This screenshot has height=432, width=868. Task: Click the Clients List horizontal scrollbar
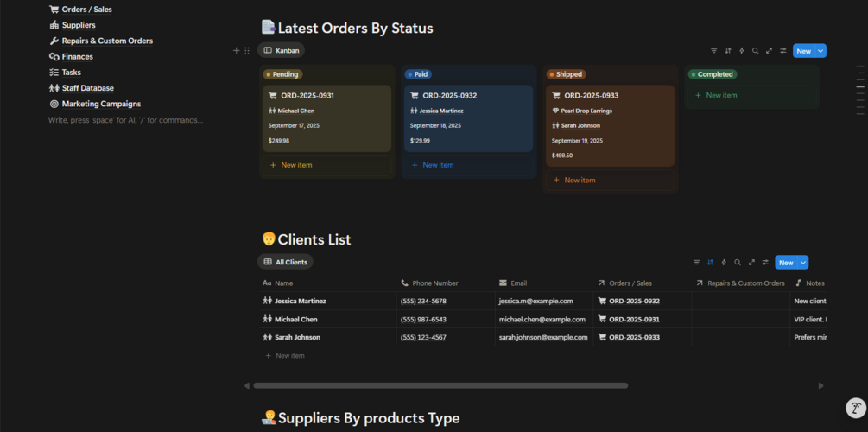(440, 385)
